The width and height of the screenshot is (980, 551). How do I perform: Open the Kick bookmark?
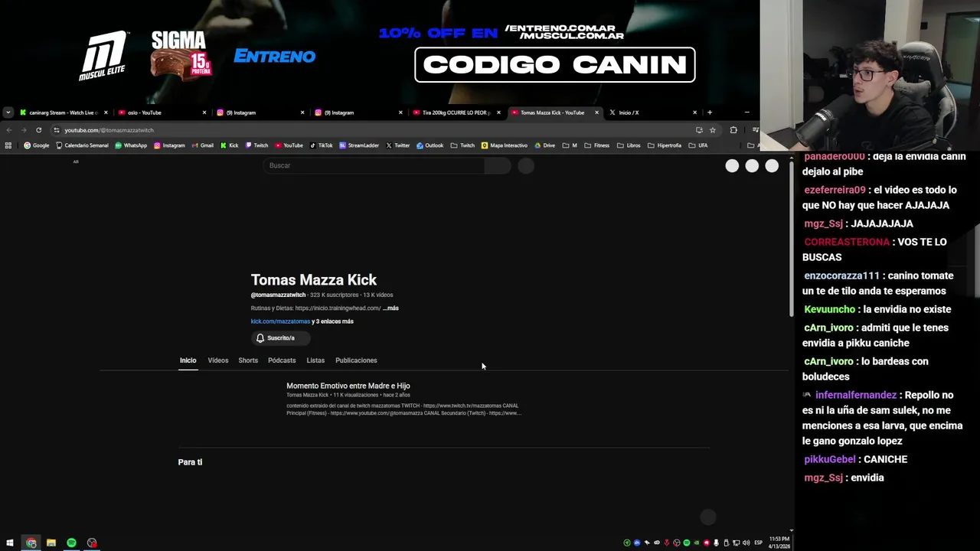coord(230,145)
